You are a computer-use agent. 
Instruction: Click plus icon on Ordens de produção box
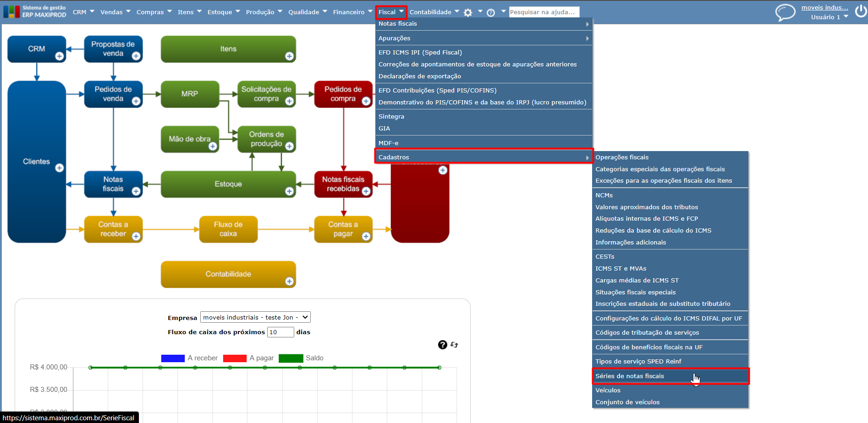[289, 146]
